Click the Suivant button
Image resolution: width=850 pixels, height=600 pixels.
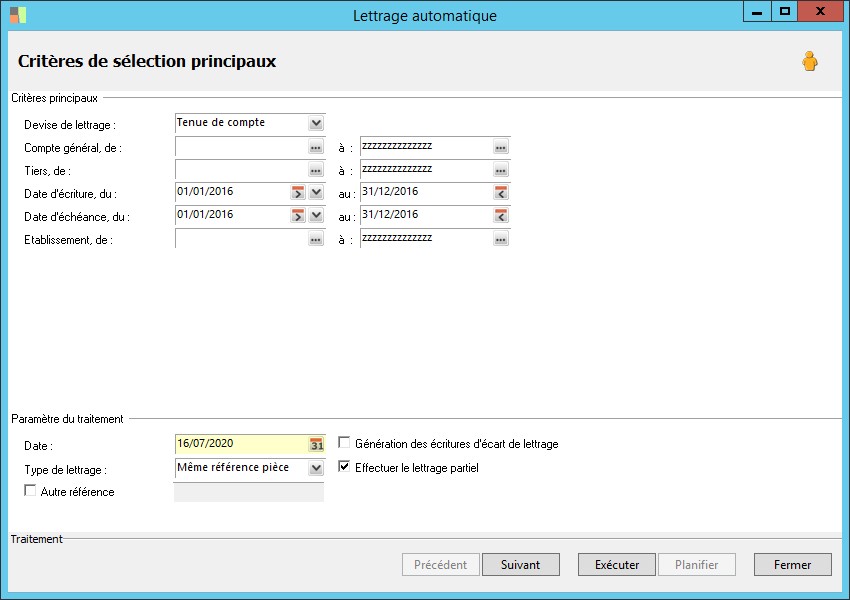[520, 565]
